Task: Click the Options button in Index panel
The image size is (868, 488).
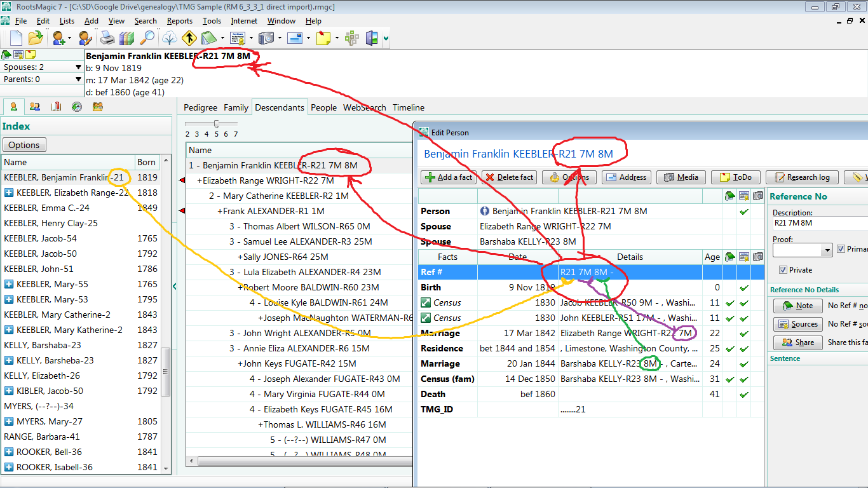Action: point(24,145)
